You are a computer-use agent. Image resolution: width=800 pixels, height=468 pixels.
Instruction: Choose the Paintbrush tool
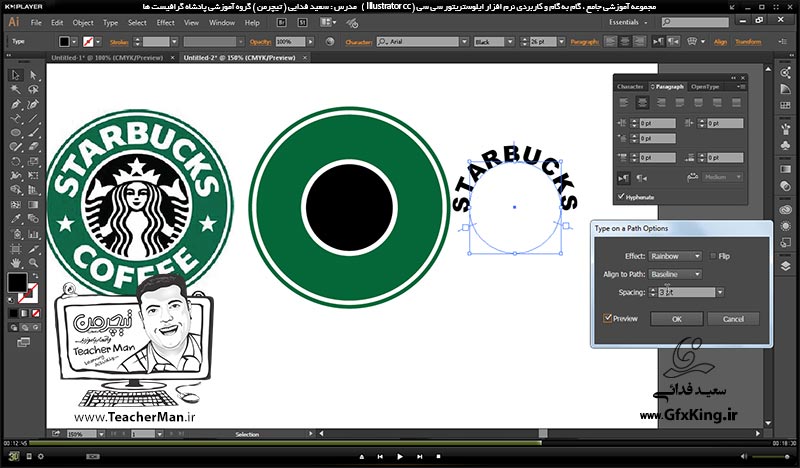pos(33,133)
